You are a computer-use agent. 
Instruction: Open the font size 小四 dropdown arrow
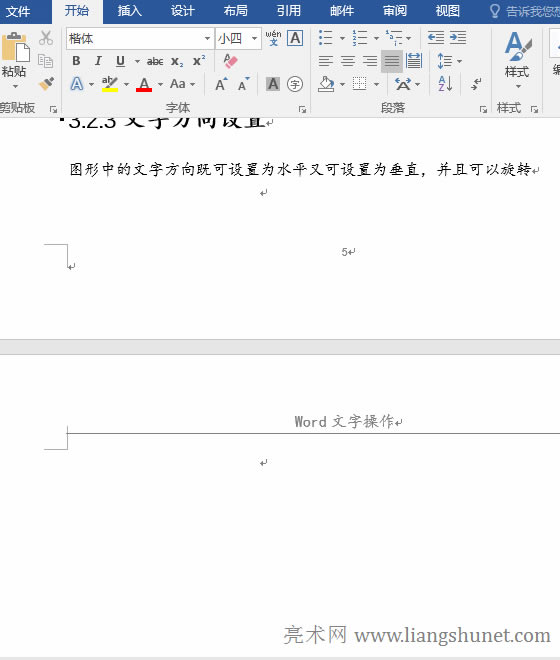[x=254, y=39]
